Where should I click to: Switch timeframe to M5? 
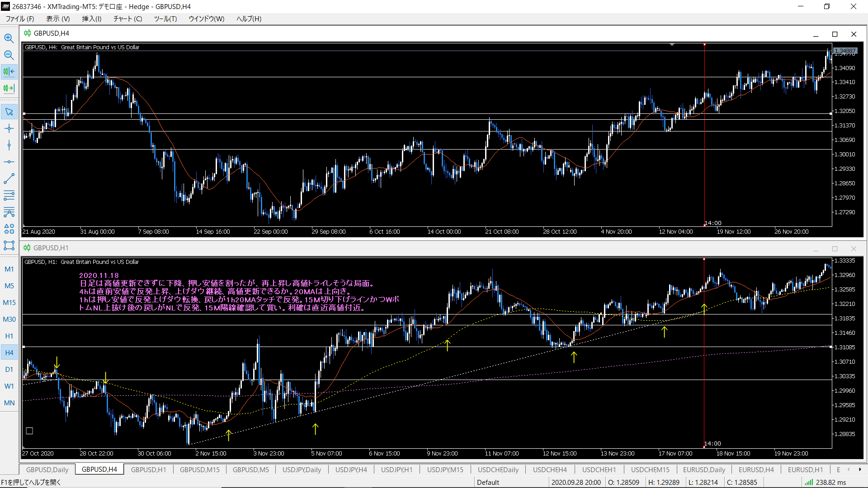pyautogui.click(x=9, y=286)
